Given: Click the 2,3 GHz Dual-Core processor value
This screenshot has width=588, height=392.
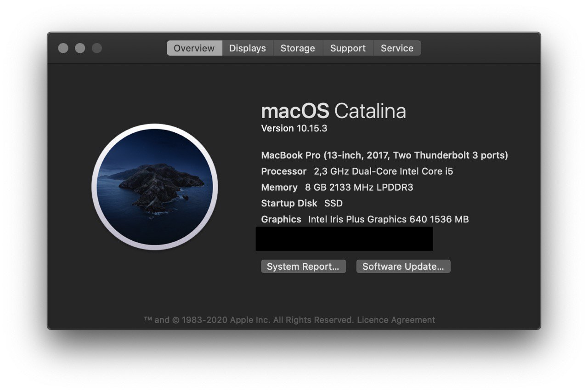Looking at the screenshot, I should click(x=384, y=171).
